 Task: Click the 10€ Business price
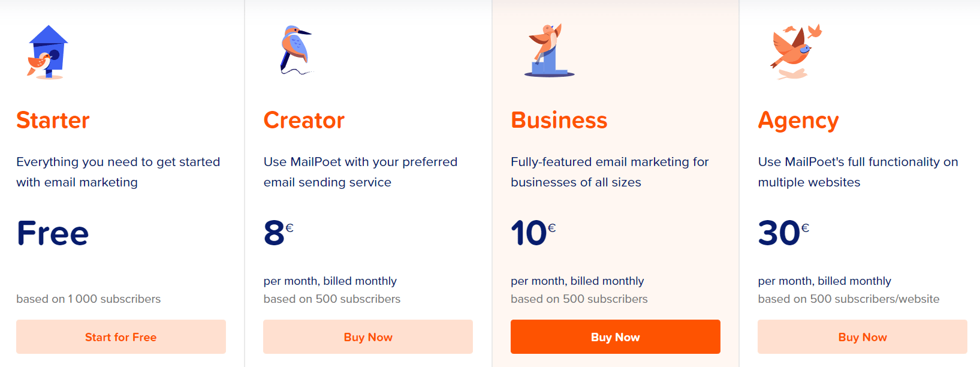[533, 233]
